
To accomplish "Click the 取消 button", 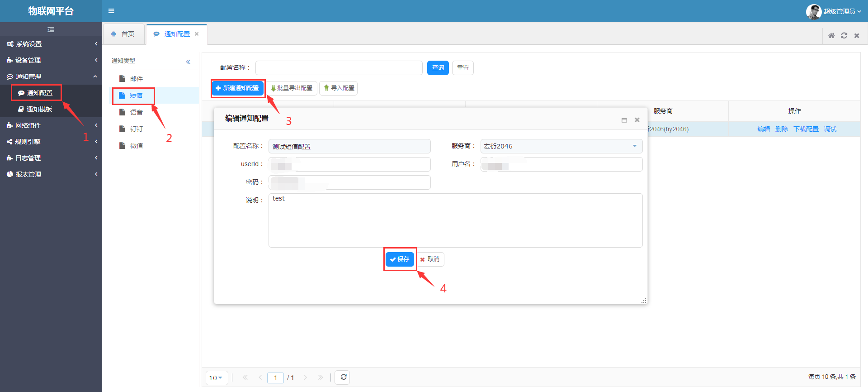I will [430, 259].
